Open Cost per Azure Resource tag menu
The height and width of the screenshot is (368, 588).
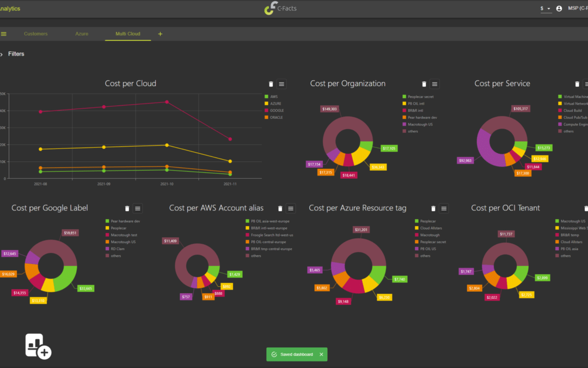(444, 208)
